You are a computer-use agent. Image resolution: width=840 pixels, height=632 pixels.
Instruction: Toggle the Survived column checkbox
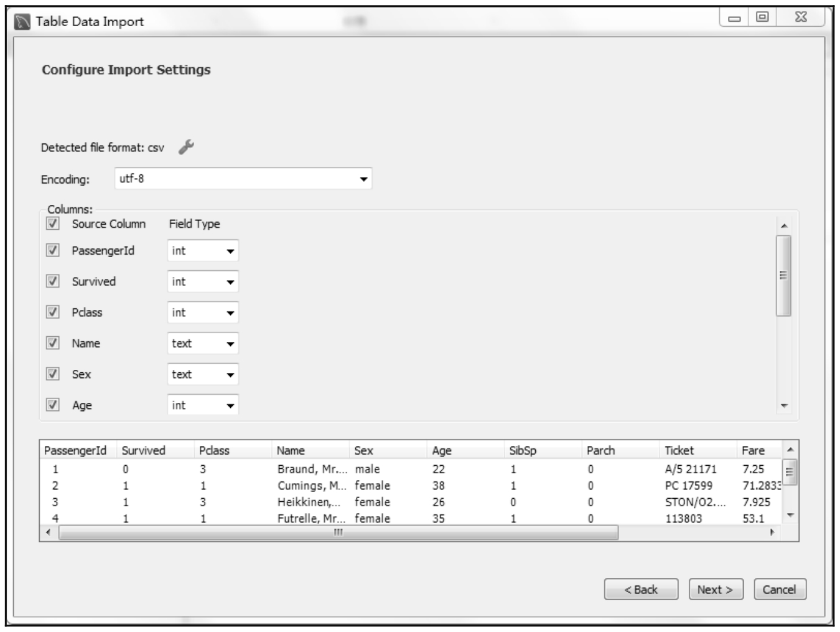(53, 281)
